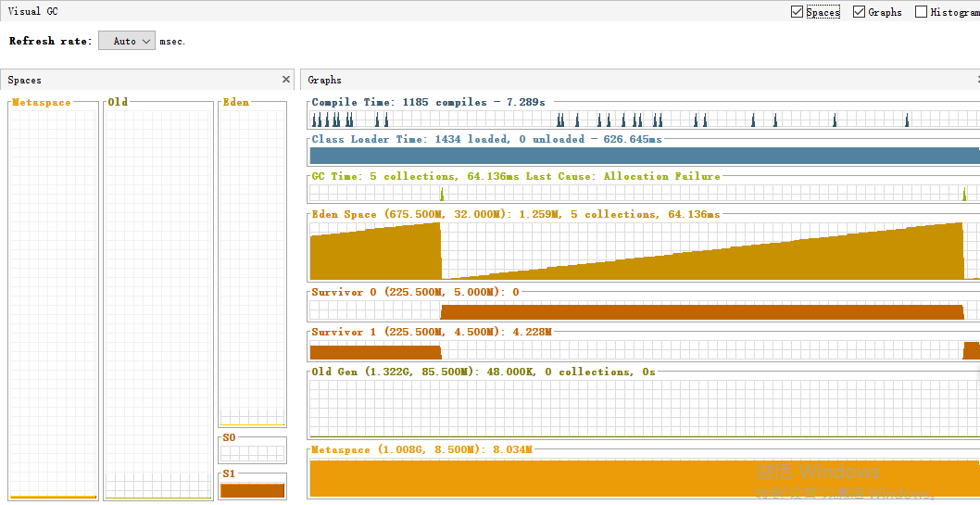Click the Metaspace space bar
This screenshot has width=980, height=505.
[54, 304]
